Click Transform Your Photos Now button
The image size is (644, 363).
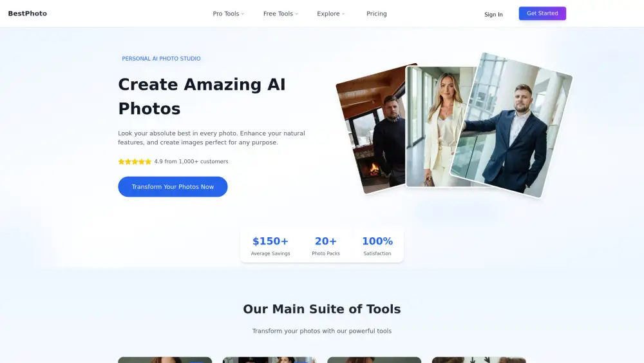point(173,187)
